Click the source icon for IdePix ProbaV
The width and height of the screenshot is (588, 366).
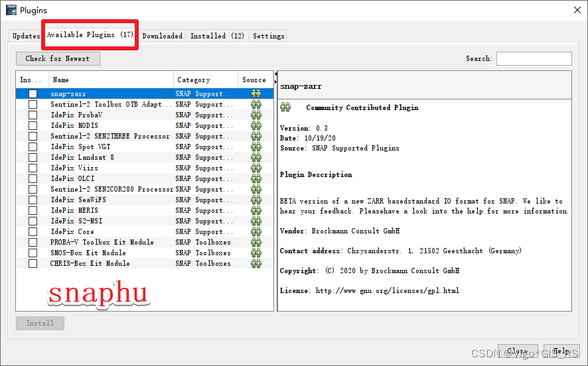(256, 115)
